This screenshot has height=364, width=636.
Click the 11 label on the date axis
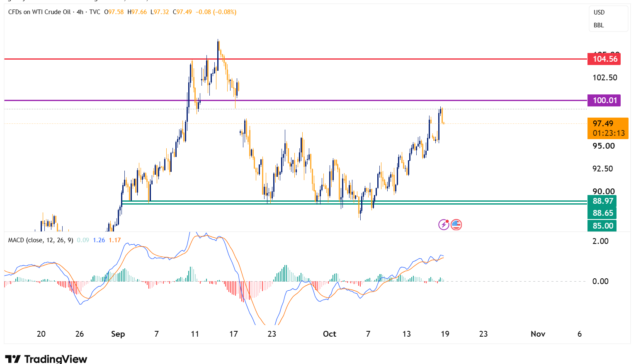[195, 334]
